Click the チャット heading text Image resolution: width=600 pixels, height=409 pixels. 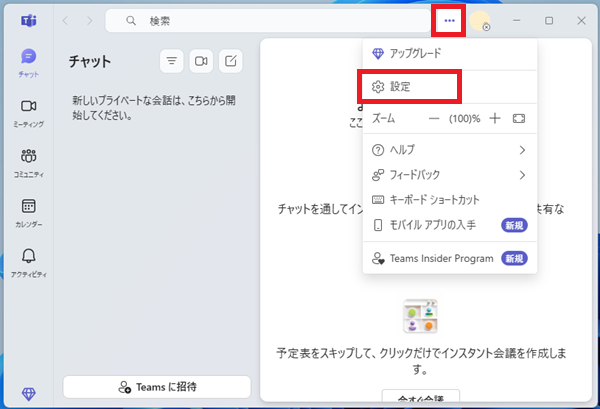point(90,61)
